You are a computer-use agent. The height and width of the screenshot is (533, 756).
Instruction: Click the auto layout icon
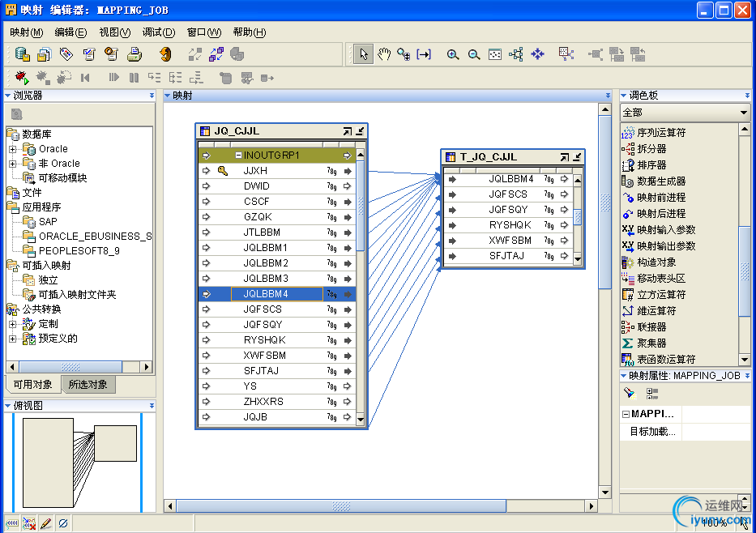(x=516, y=54)
